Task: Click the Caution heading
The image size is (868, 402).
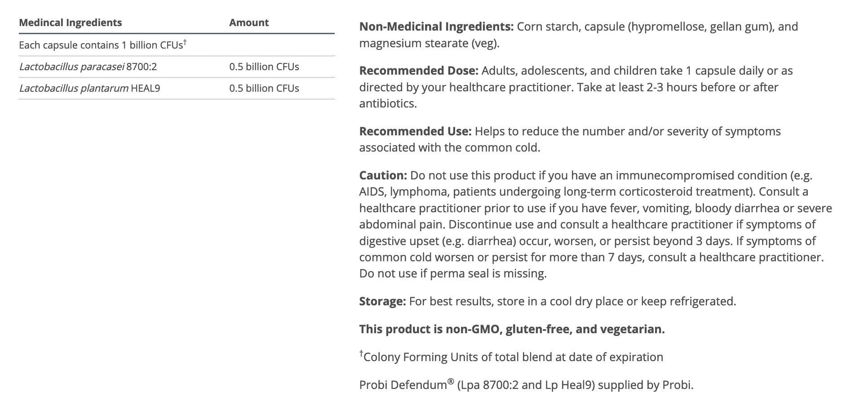Action: click(x=383, y=176)
